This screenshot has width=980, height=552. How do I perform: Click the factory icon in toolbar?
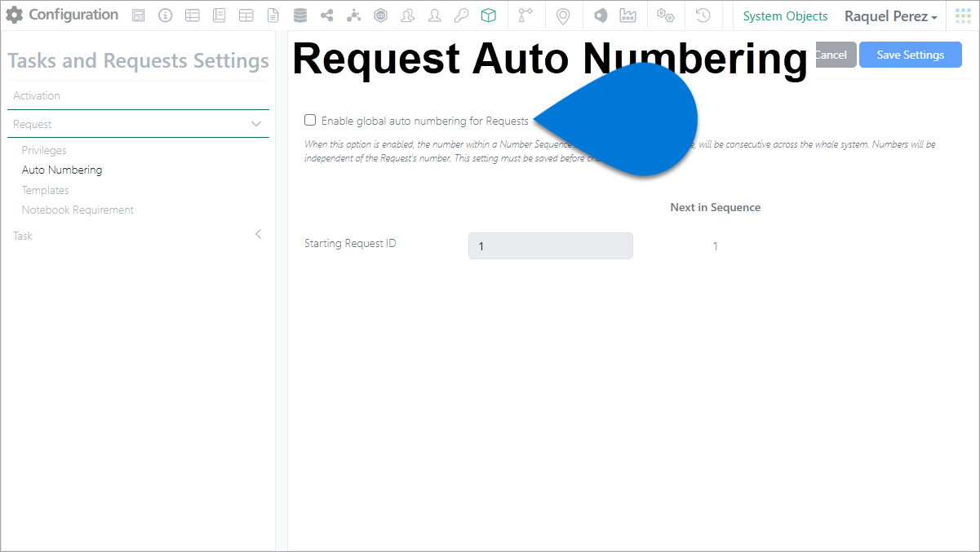(627, 15)
